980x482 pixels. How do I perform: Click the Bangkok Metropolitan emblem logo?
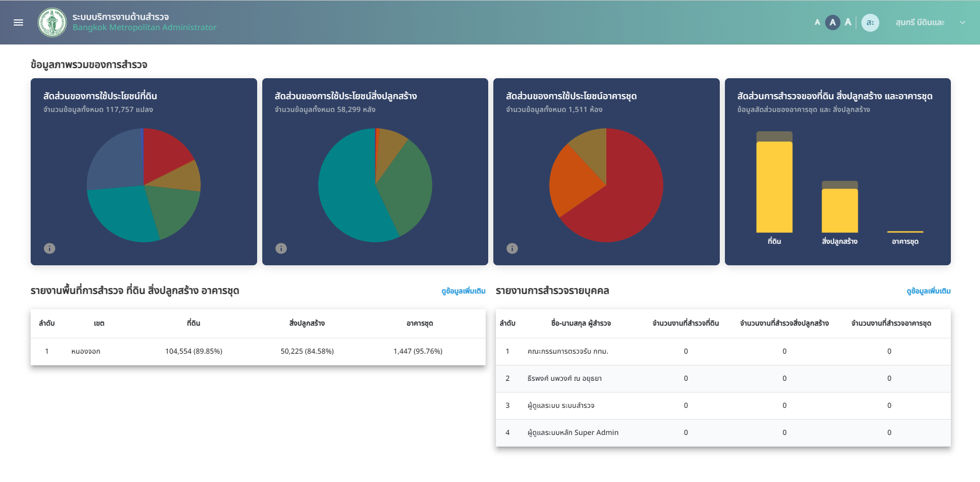coord(52,22)
